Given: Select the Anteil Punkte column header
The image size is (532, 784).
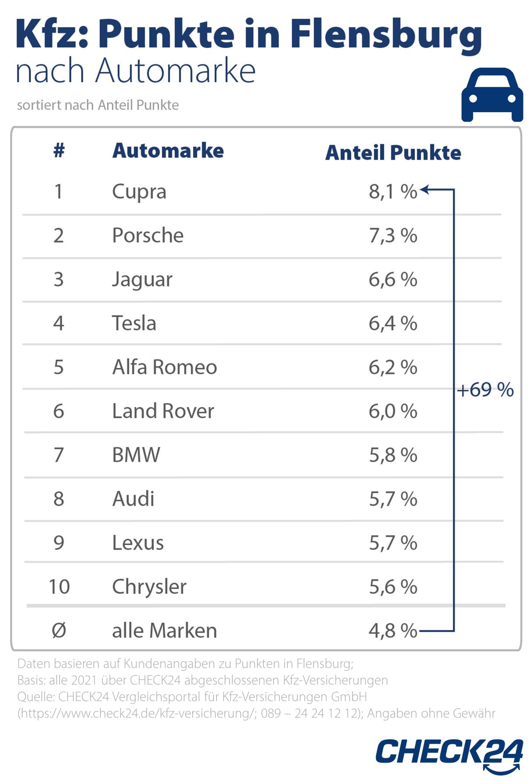Looking at the screenshot, I should (x=393, y=153).
